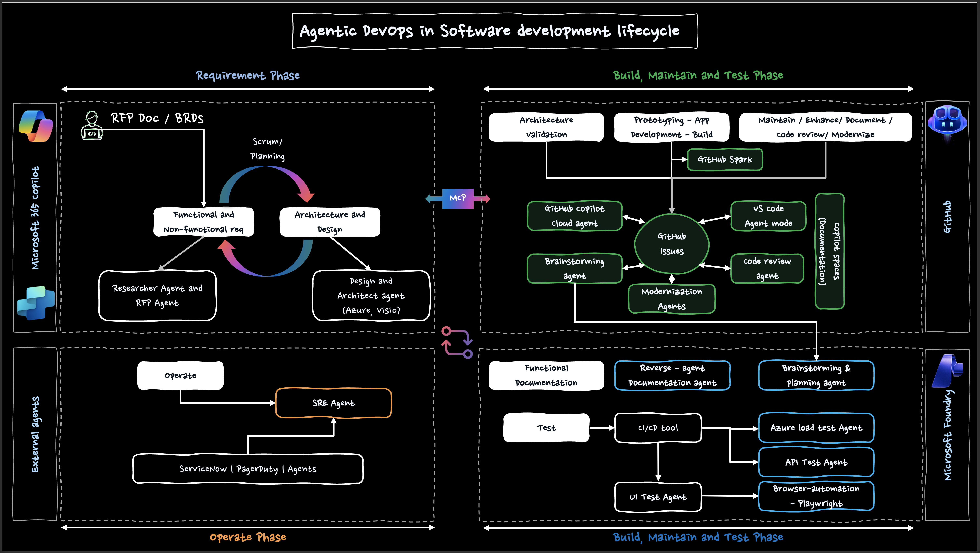
Task: Click the white 'Operate' box
Action: (180, 376)
